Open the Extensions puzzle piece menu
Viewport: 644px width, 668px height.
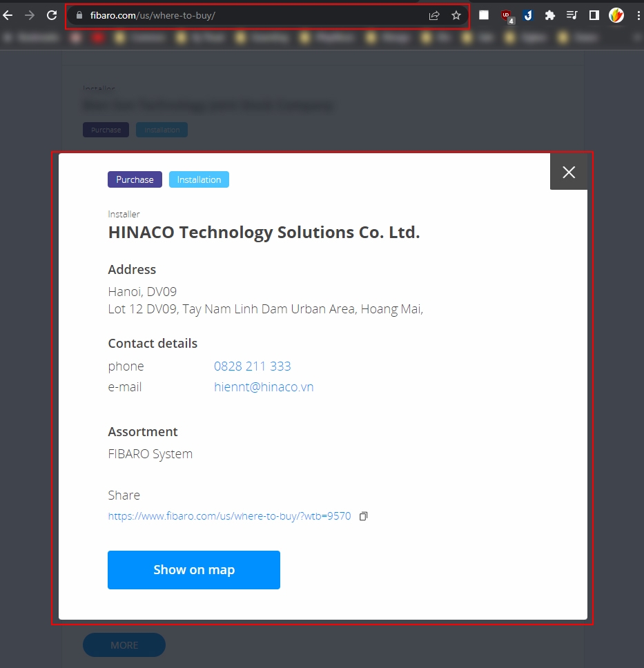(550, 16)
